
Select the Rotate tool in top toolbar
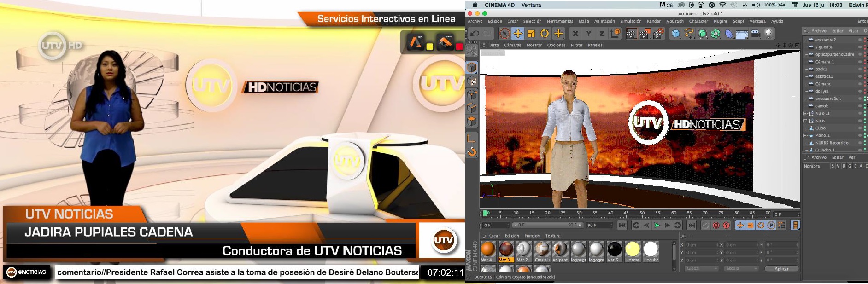coord(545,33)
